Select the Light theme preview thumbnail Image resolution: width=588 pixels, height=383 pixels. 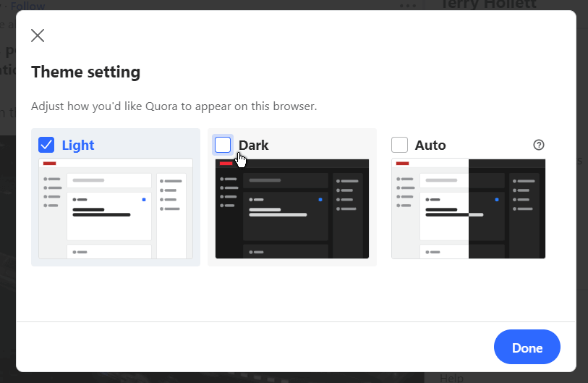(116, 209)
